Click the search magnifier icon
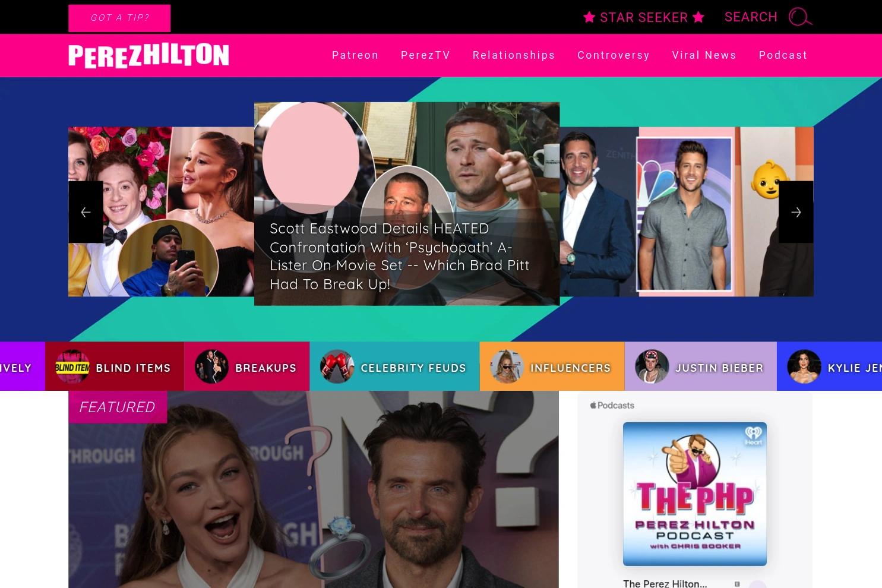This screenshot has height=588, width=882. tap(800, 17)
